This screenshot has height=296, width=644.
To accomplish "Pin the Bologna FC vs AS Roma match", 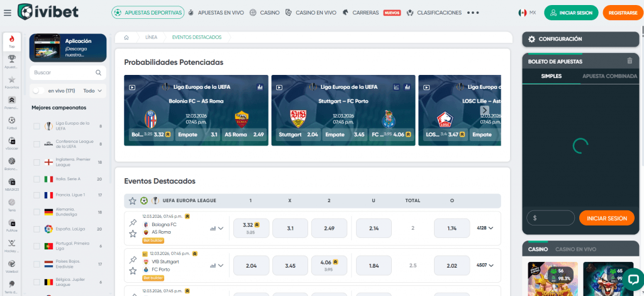I will (x=133, y=223).
